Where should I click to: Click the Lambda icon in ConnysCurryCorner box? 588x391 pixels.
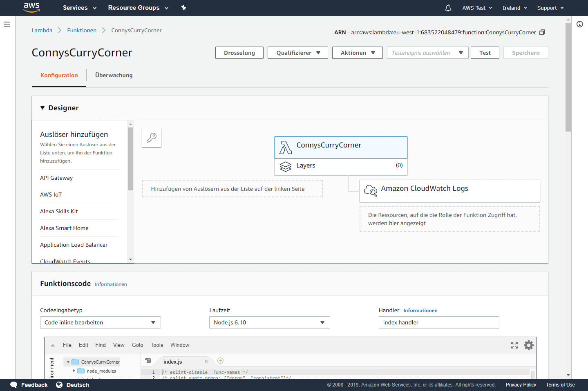(286, 147)
